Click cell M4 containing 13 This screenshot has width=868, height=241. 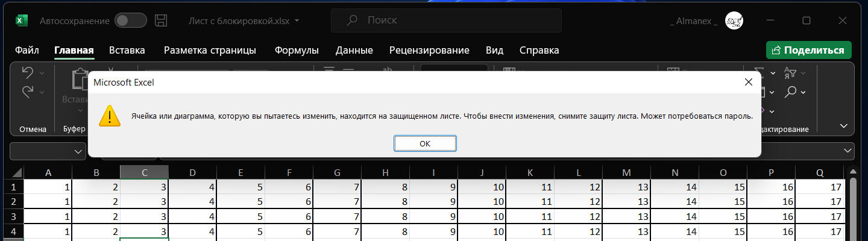point(627,231)
